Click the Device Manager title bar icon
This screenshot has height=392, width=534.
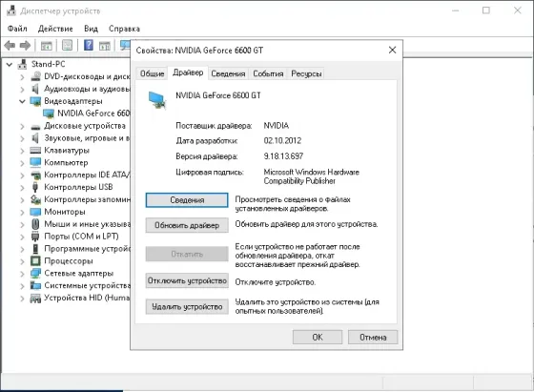coord(11,10)
